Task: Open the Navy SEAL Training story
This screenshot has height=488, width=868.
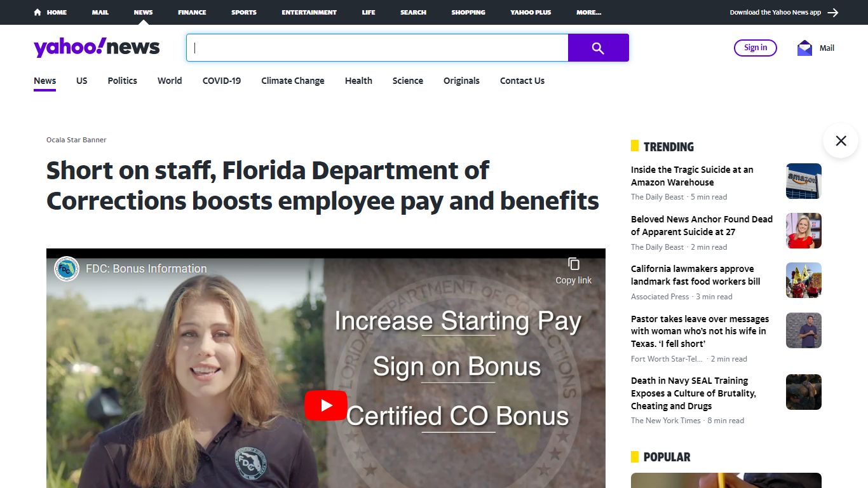Action: click(x=693, y=393)
